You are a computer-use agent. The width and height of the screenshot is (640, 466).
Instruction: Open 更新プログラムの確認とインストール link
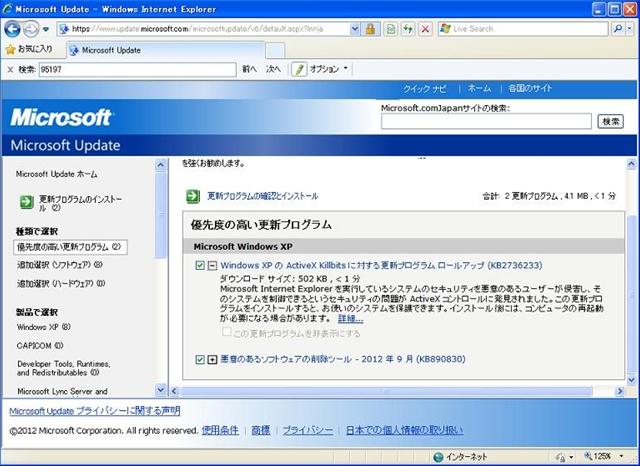[x=263, y=196]
